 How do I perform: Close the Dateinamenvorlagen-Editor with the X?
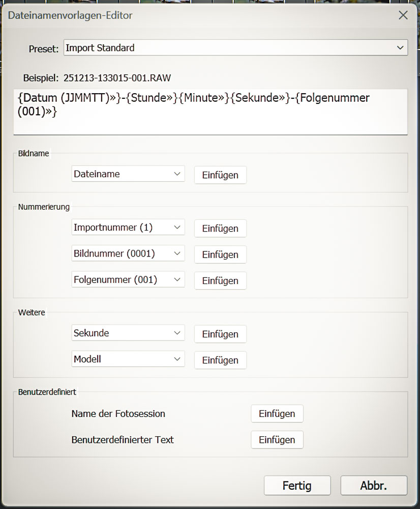(403, 15)
